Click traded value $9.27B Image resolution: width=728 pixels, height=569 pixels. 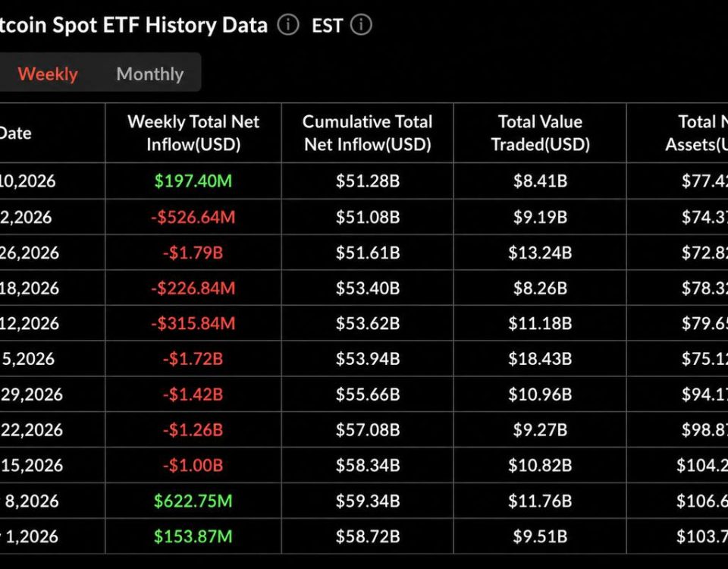pyautogui.click(x=540, y=429)
